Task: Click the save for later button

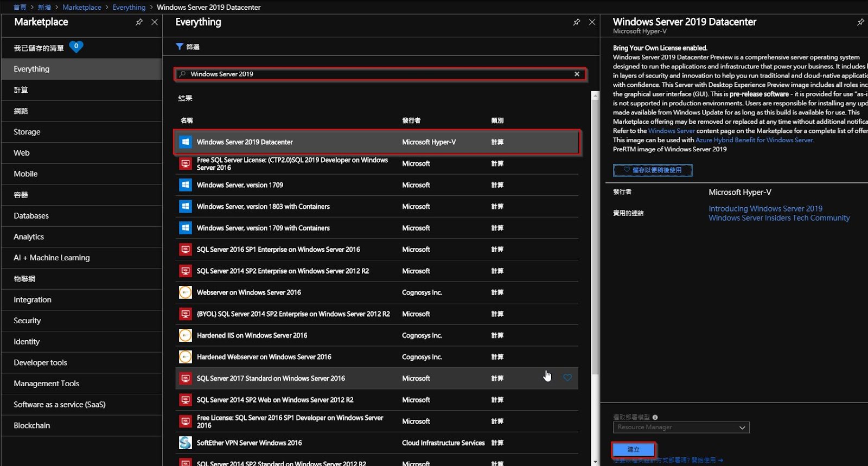Action: pos(653,170)
